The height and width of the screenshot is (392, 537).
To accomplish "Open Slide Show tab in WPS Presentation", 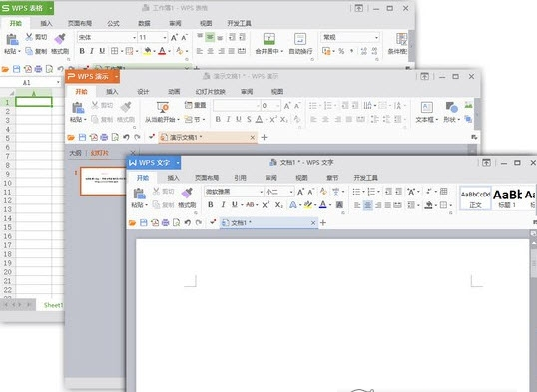I will click(x=210, y=92).
